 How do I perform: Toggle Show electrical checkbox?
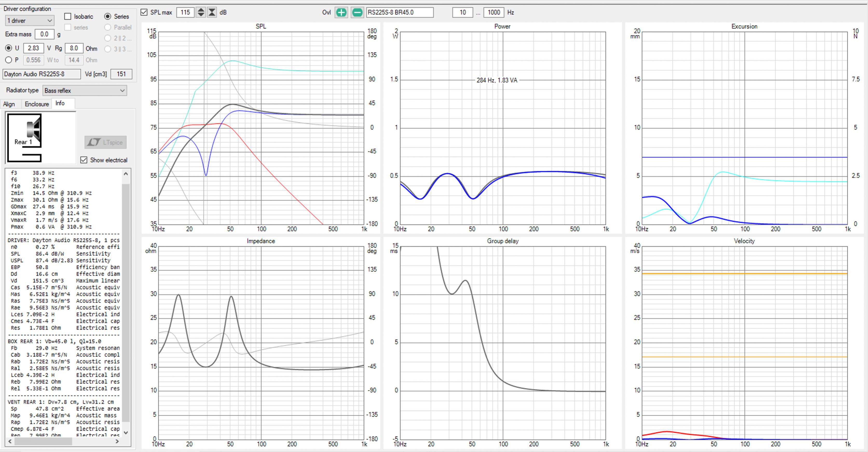tap(84, 160)
